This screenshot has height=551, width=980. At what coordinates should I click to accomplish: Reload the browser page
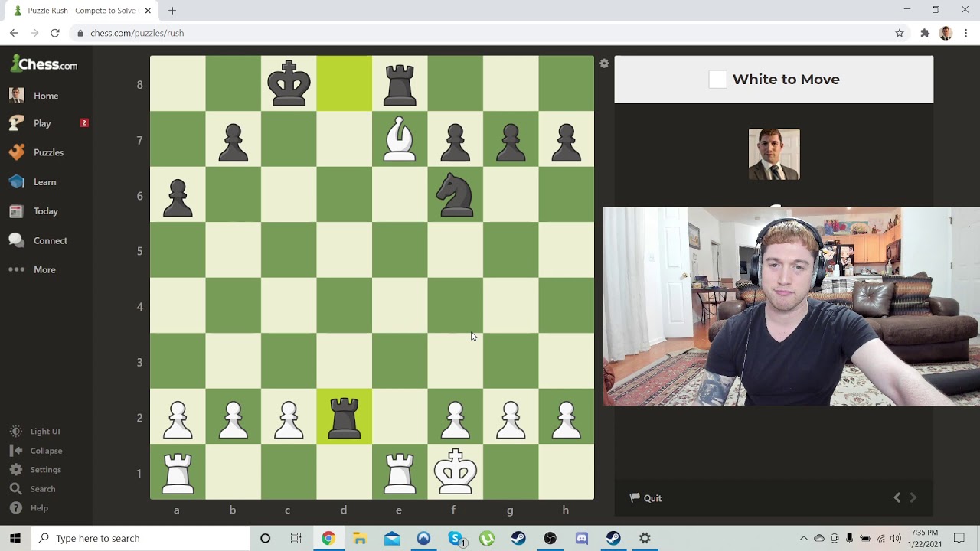55,33
